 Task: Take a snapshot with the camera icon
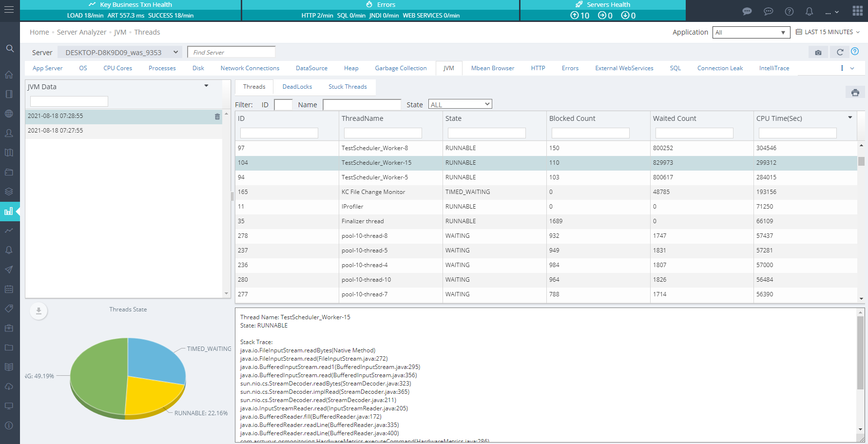(818, 52)
